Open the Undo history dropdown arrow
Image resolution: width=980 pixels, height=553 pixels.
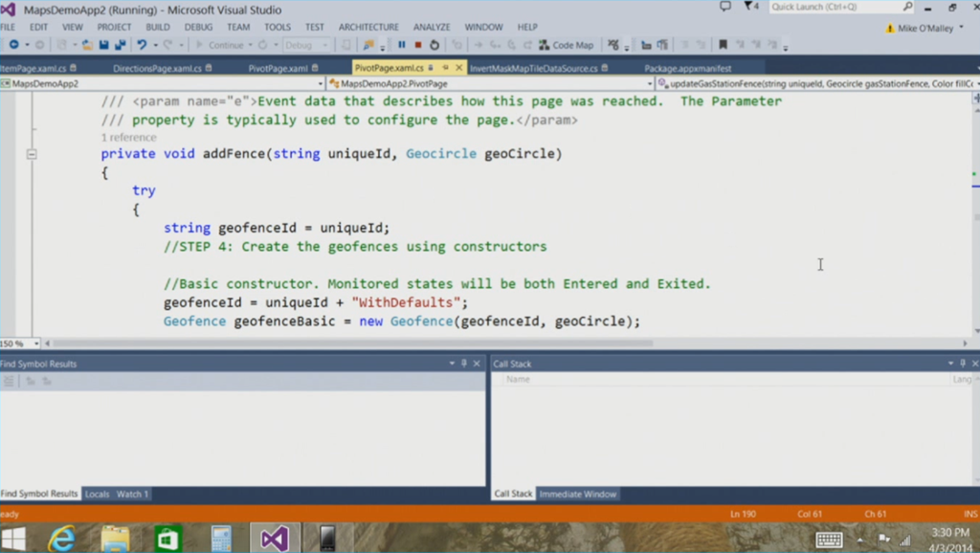click(x=155, y=45)
